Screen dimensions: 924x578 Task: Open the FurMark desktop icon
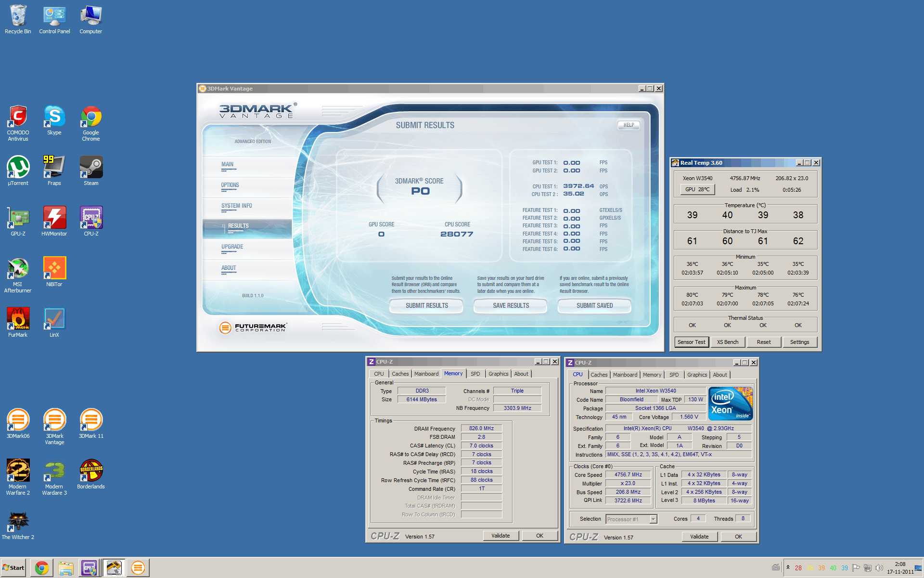click(18, 319)
